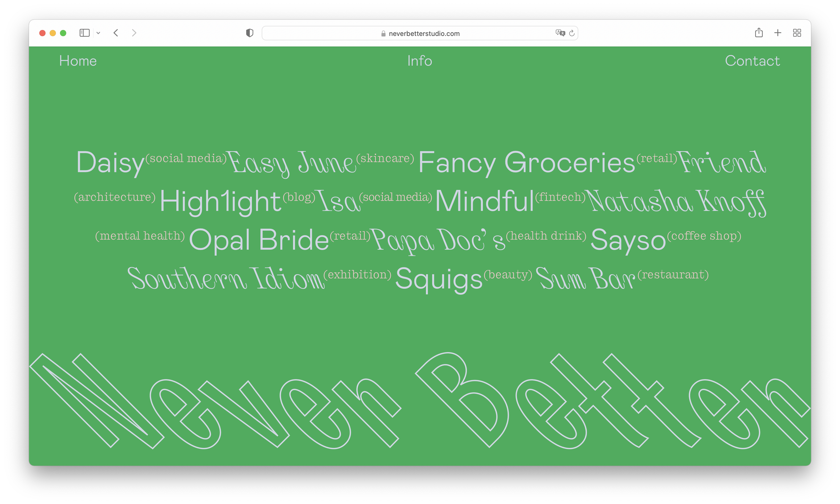
Task: Open the Share menu icon
Action: tap(759, 33)
